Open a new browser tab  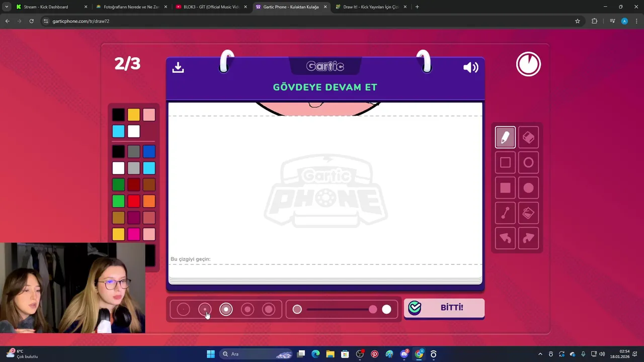tap(417, 7)
